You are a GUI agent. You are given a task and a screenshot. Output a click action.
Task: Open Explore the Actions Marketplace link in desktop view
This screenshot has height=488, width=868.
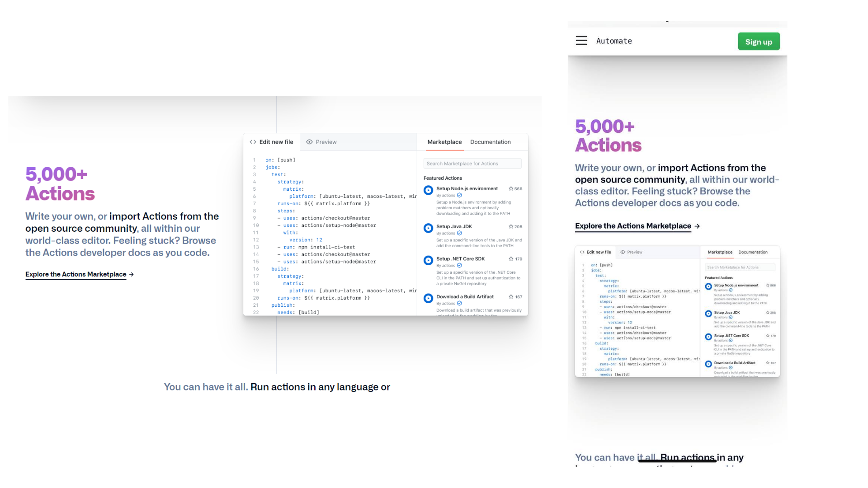pyautogui.click(x=75, y=274)
